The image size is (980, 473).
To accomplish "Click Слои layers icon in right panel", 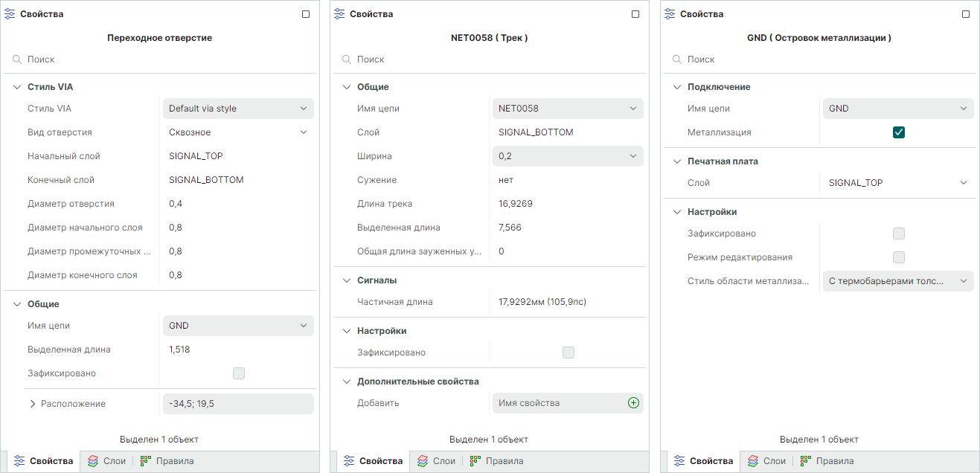I will (x=753, y=461).
